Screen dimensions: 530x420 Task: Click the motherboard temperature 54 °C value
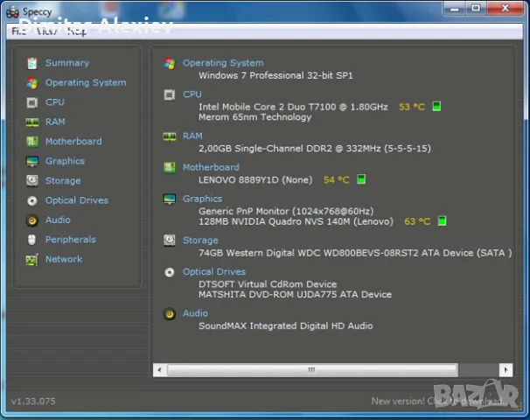click(x=336, y=180)
